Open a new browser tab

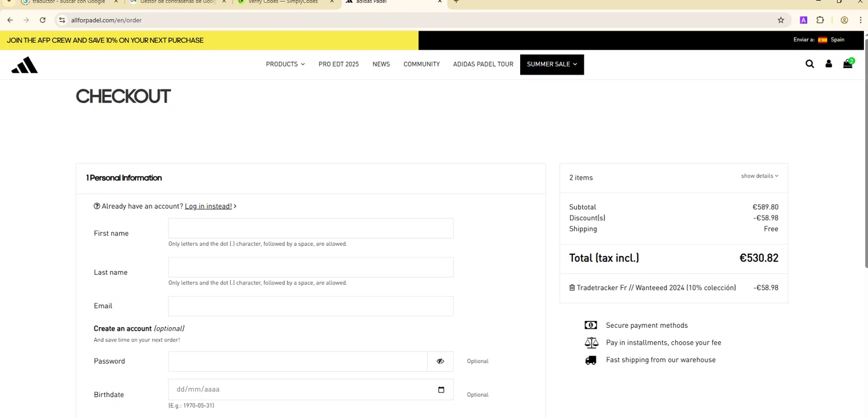pos(456,2)
